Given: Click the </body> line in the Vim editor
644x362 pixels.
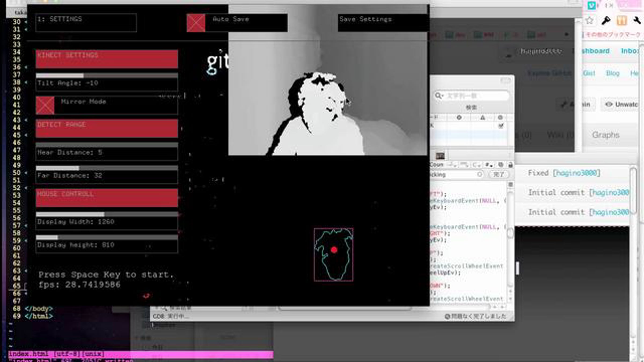Looking at the screenshot, I should click(39, 309).
